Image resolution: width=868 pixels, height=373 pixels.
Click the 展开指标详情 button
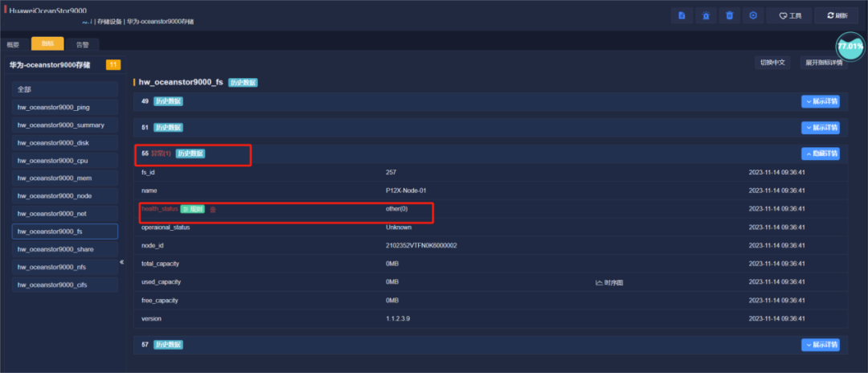click(824, 63)
